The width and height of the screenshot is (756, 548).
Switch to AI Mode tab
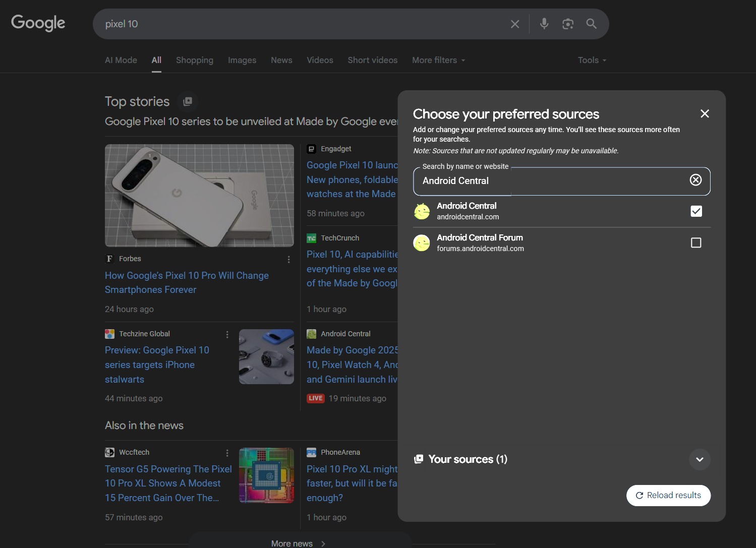coord(121,60)
